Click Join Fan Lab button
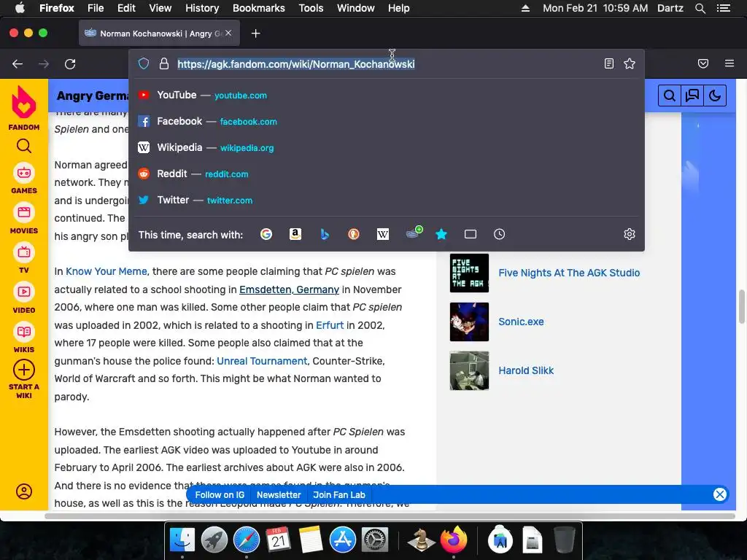Viewport: 747px width, 560px height. click(339, 495)
